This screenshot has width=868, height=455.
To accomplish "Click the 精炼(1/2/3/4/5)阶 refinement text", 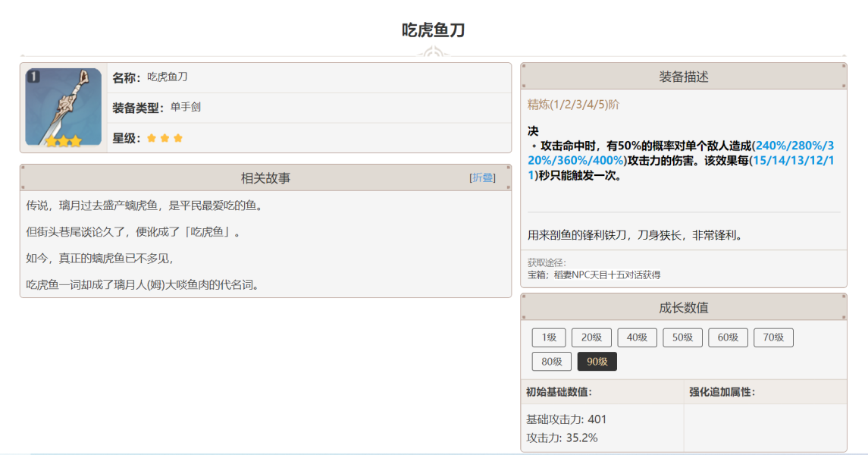I will coord(573,105).
